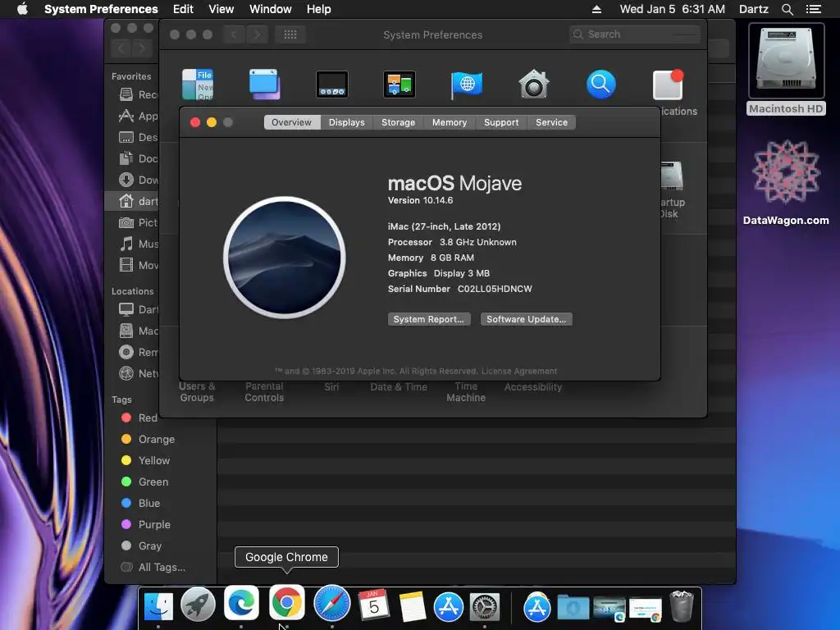
Task: Open Dock preferences icon
Action: 332,84
